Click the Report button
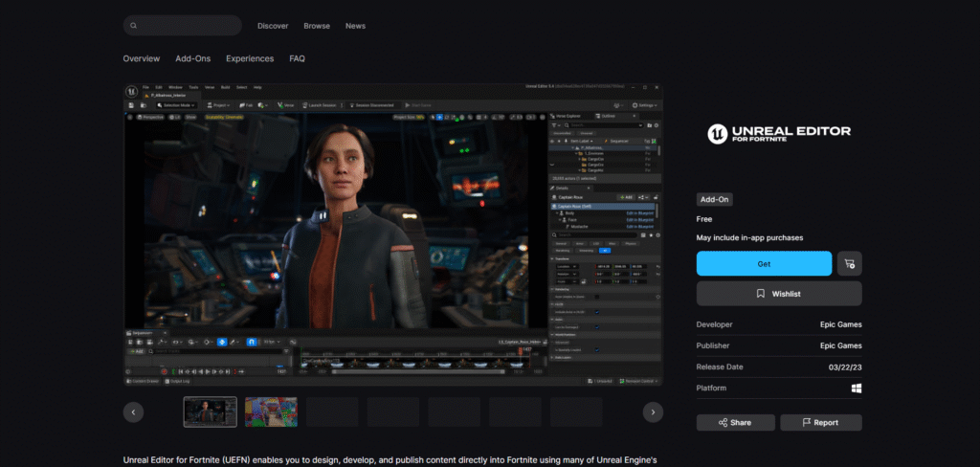The width and height of the screenshot is (980, 467). tap(820, 423)
